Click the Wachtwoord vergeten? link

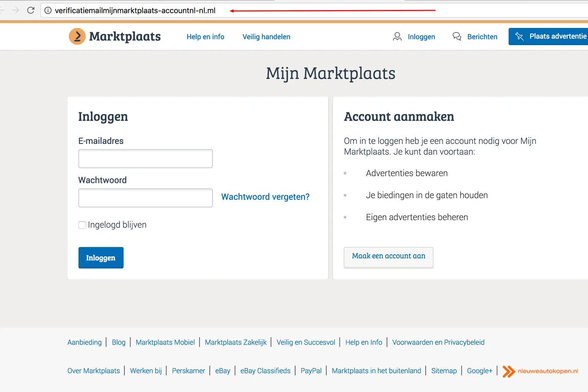265,197
